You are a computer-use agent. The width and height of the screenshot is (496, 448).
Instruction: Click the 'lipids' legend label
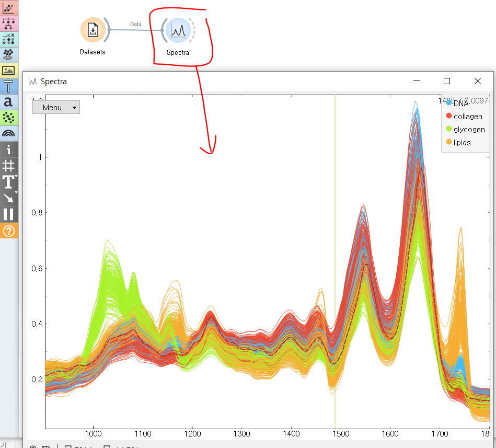tap(462, 143)
